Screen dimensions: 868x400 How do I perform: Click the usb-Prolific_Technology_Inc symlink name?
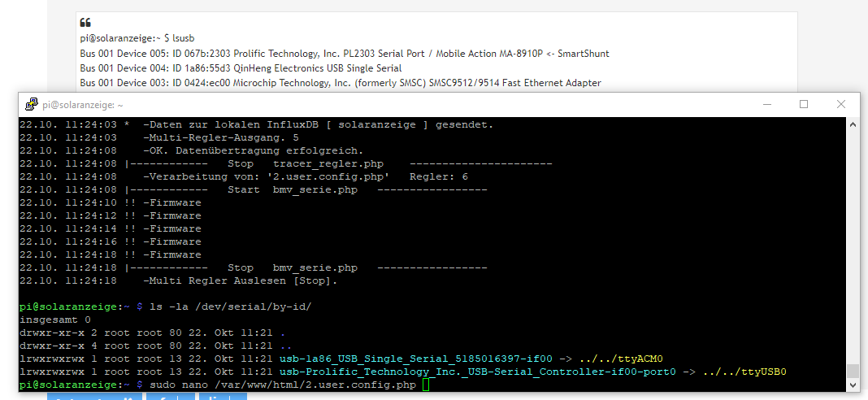pyautogui.click(x=478, y=372)
